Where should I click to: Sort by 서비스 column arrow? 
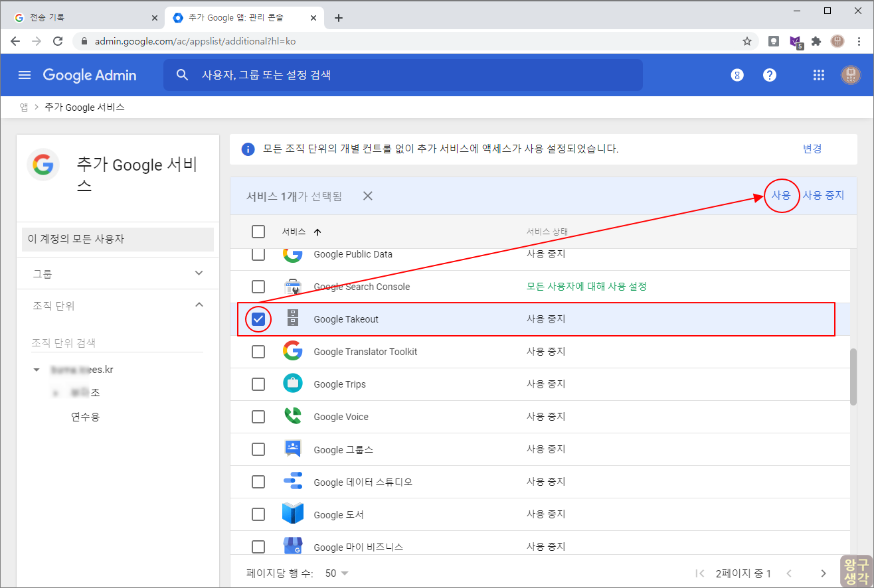[x=317, y=232]
